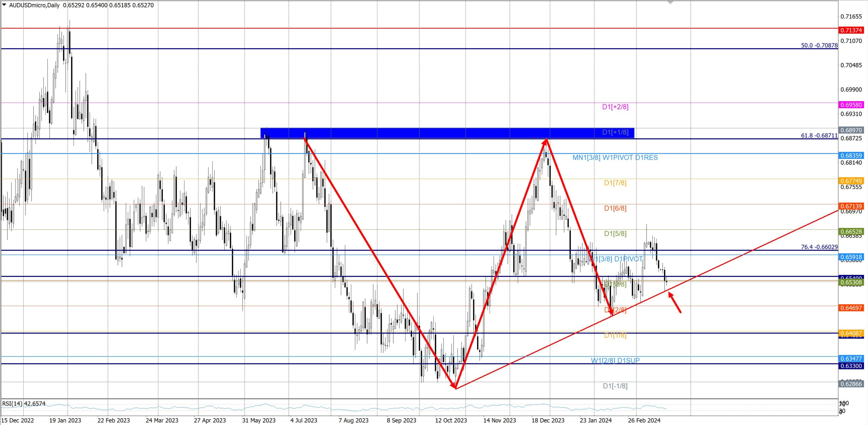Image resolution: width=868 pixels, height=425 pixels.
Task: Click the 26 Feb 2024 date label
Action: [644, 420]
